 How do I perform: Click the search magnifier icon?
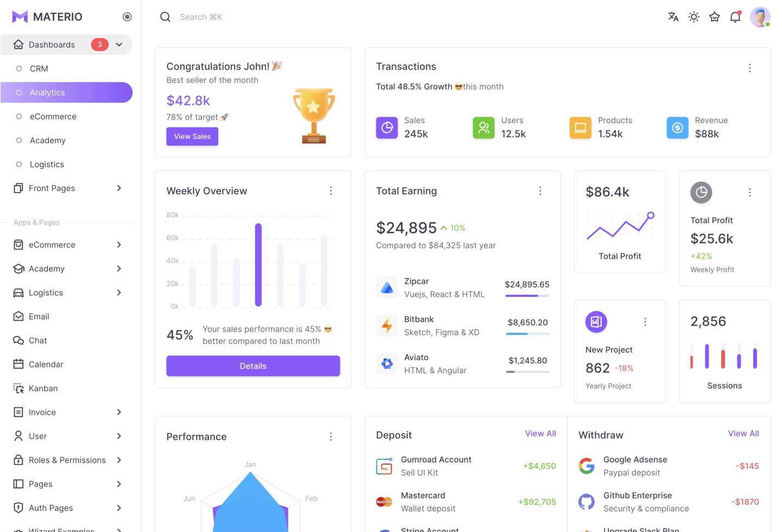coord(165,17)
